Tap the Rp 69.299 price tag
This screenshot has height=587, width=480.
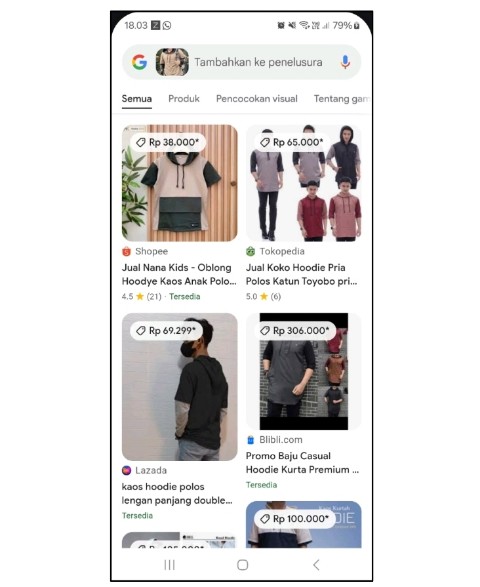tap(166, 331)
